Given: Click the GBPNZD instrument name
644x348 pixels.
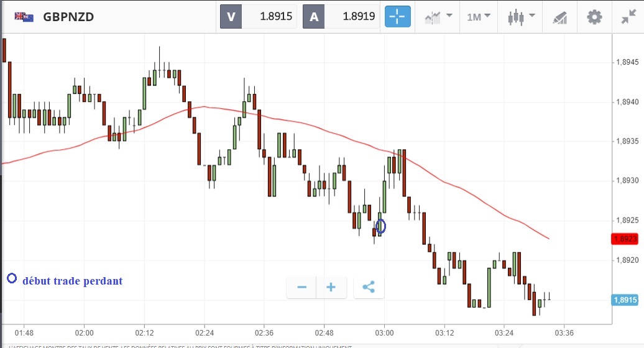Looking at the screenshot, I should (68, 17).
